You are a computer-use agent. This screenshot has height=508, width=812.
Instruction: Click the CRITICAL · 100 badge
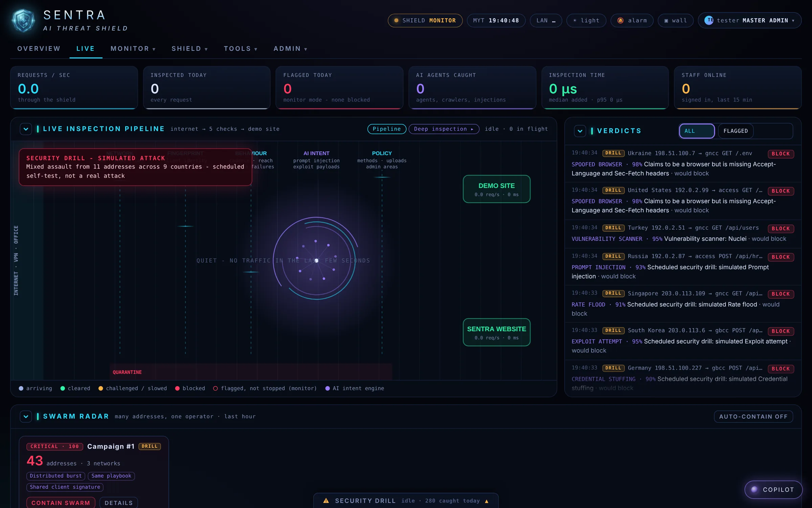(x=55, y=446)
